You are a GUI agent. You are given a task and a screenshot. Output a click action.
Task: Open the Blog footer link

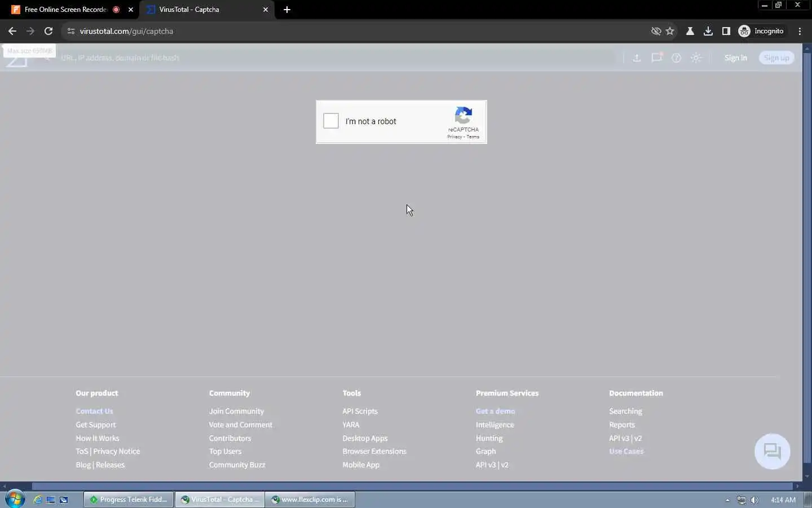point(83,465)
